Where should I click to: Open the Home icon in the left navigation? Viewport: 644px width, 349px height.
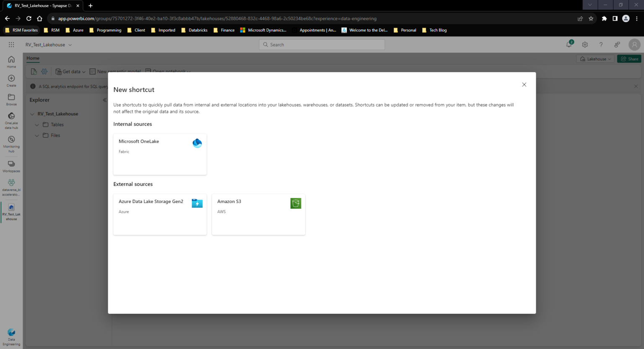[x=11, y=62]
